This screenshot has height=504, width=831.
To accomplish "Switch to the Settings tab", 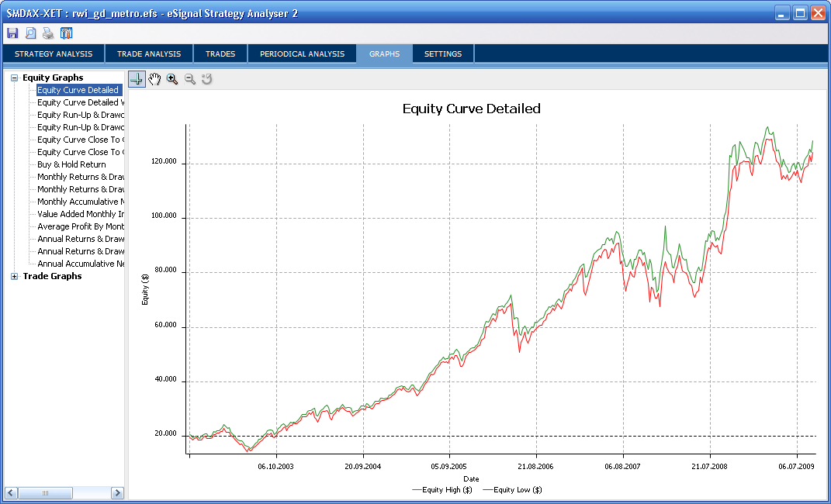I will pyautogui.click(x=443, y=54).
